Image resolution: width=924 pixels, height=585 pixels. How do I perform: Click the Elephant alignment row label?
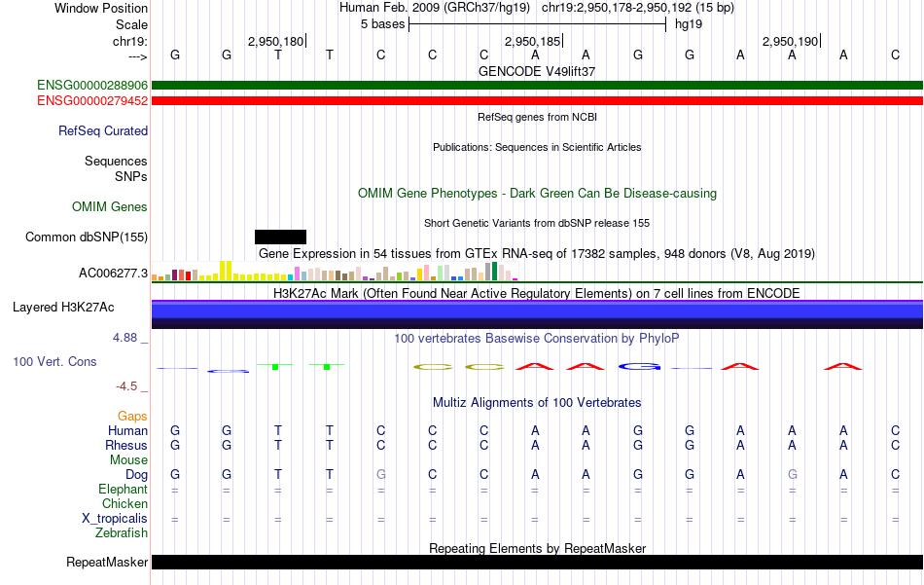point(124,490)
